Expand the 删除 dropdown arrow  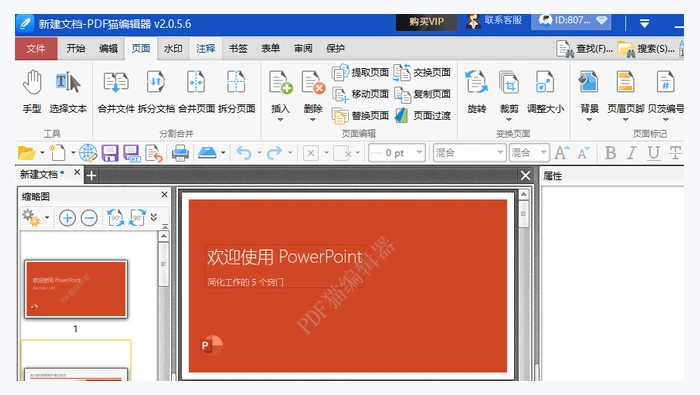pos(312,120)
